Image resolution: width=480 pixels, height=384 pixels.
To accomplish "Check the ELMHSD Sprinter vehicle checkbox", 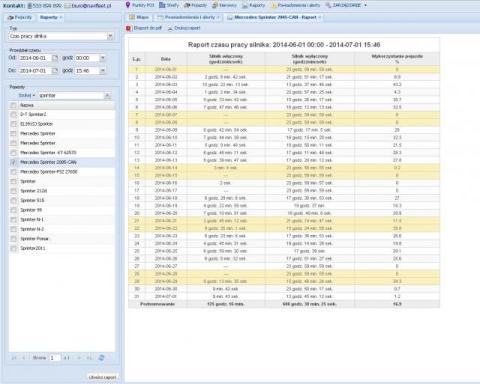I will (x=13, y=124).
